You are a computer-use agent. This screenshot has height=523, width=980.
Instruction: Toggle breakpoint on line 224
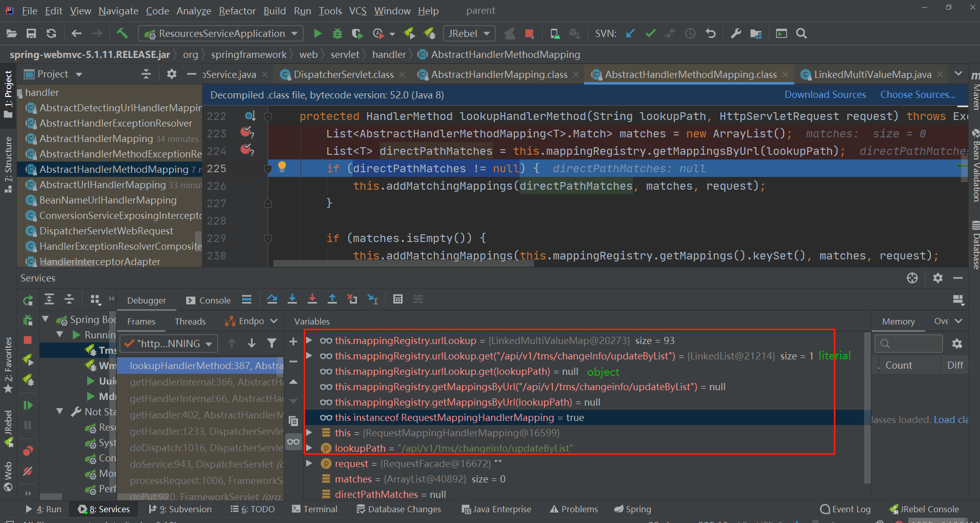tap(246, 150)
